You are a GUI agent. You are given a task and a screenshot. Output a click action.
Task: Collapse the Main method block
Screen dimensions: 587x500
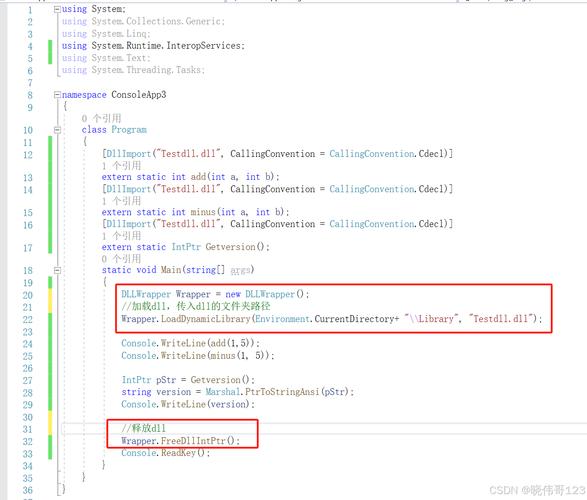point(57,270)
